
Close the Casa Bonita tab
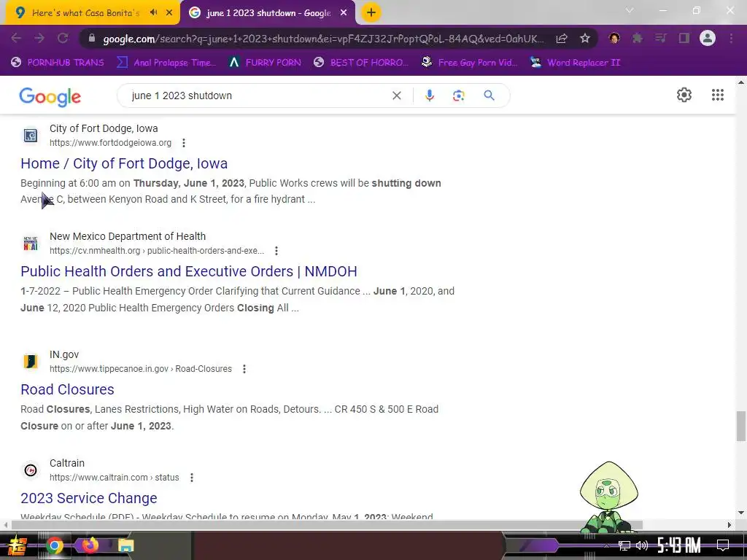[169, 12]
